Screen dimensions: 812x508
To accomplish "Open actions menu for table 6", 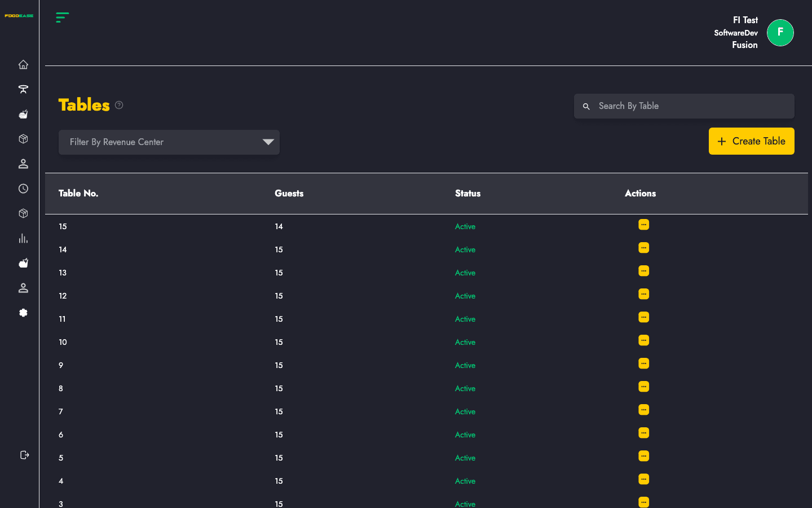I will [643, 433].
